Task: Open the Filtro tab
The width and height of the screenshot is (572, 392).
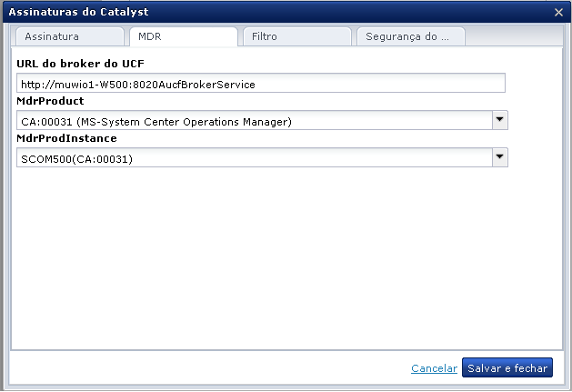Action: (x=296, y=37)
